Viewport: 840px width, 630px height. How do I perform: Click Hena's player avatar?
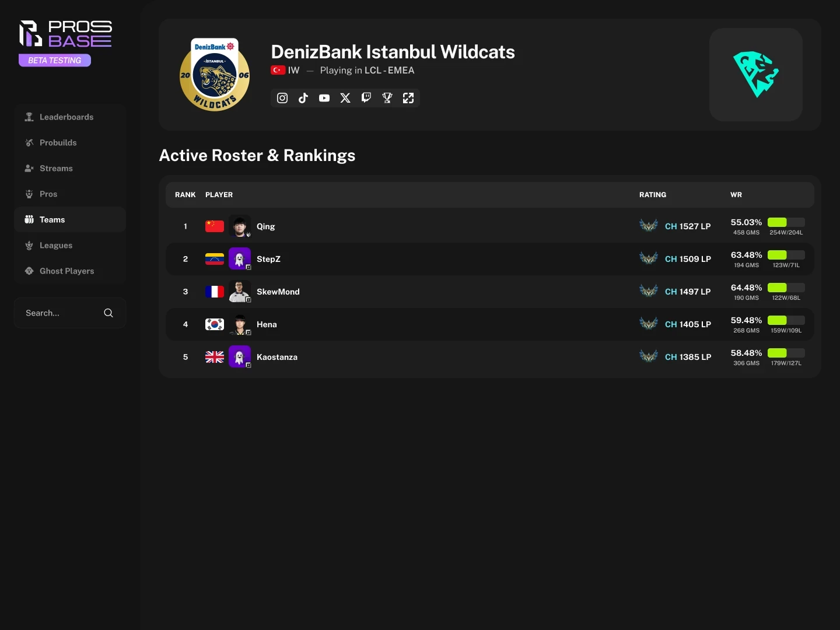tap(240, 324)
